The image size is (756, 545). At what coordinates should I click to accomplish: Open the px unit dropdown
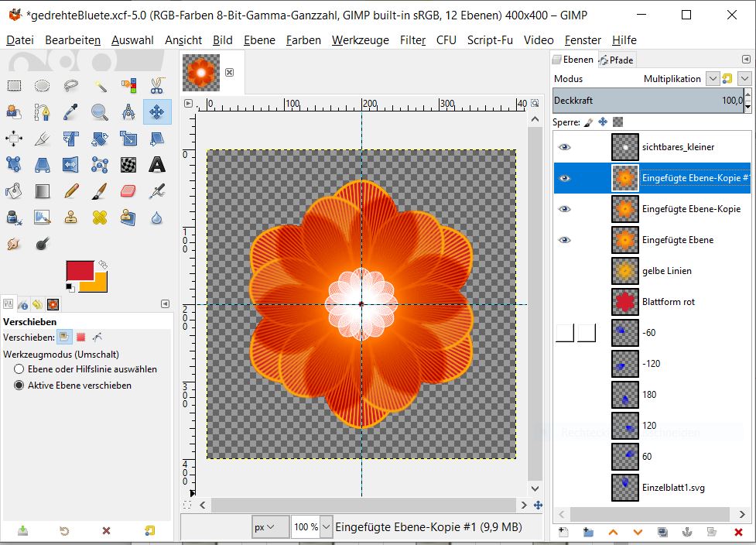click(270, 527)
